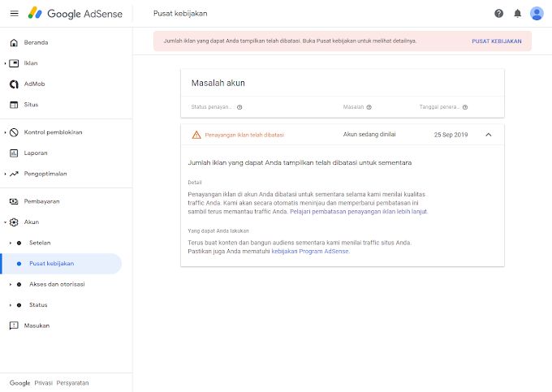Click the PUSAT KEBIJAKAN banner button
Viewport: 552px width, 392px height.
(496, 41)
